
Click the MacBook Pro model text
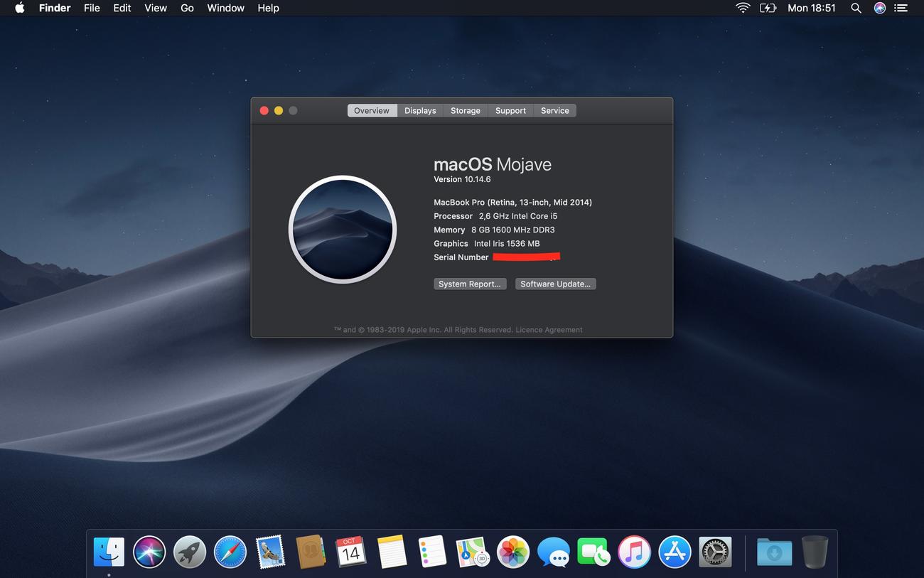(x=512, y=203)
